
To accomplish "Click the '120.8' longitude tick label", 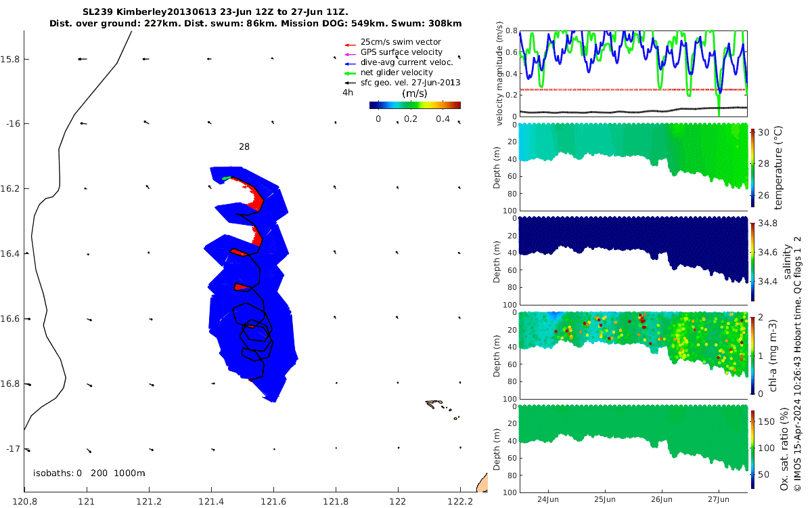I will pyautogui.click(x=24, y=501).
